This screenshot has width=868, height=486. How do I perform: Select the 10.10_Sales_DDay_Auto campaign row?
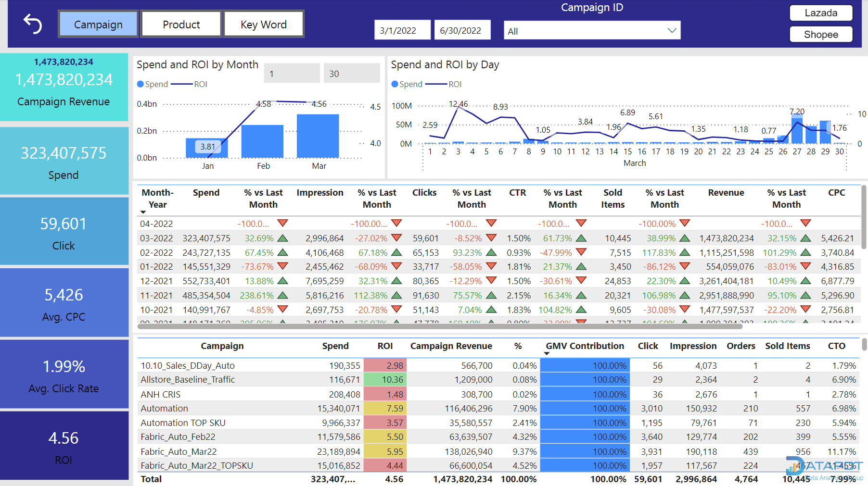click(x=498, y=365)
